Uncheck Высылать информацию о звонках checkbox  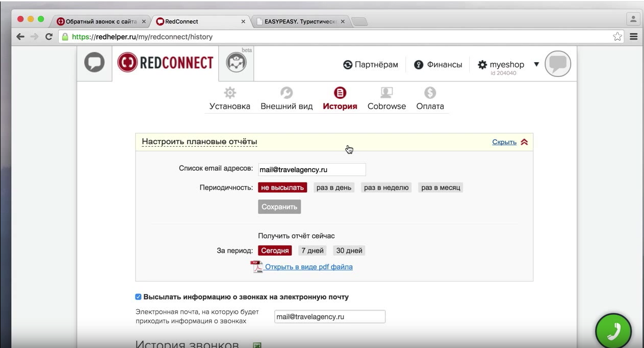click(x=138, y=297)
